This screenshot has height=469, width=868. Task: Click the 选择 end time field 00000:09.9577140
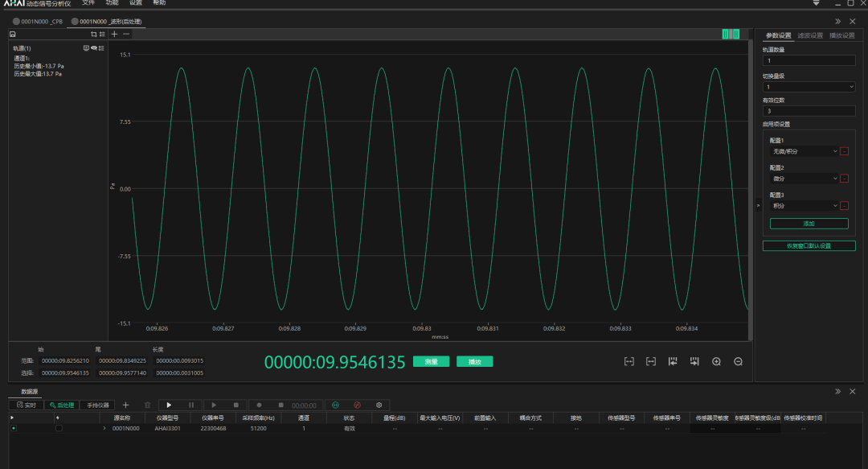[x=122, y=373]
